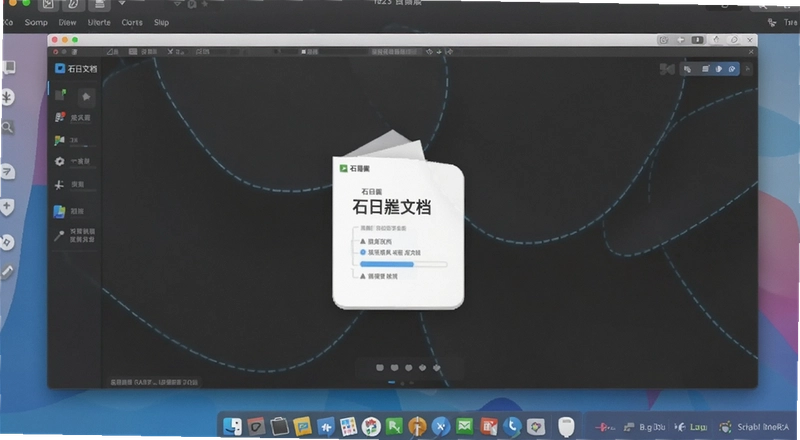Click the trash icon in the dock
The width and height of the screenshot is (800, 440).
566,426
